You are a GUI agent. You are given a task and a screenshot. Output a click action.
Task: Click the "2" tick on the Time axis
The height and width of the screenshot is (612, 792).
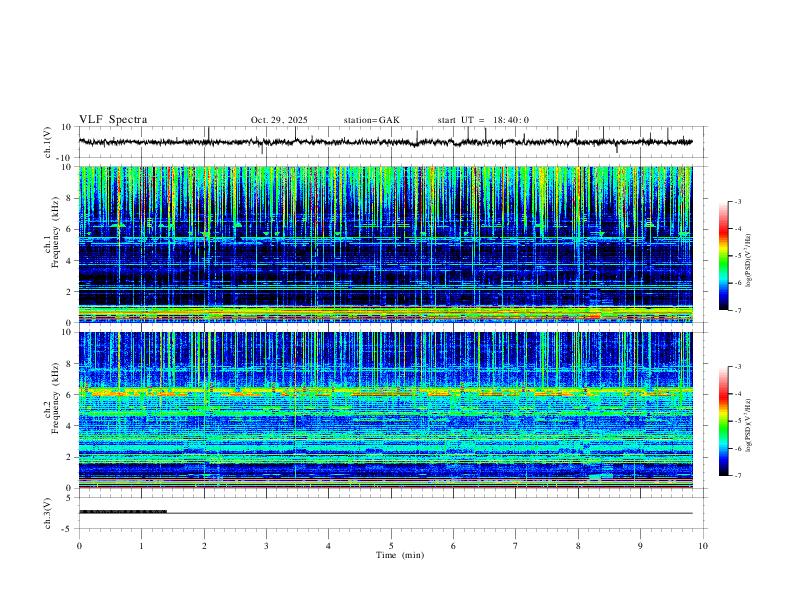[204, 546]
